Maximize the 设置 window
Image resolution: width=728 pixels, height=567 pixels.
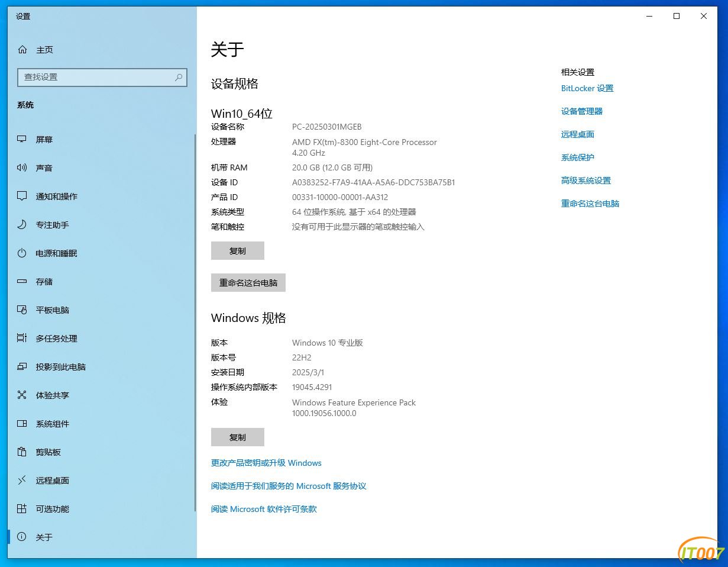pyautogui.click(x=677, y=17)
